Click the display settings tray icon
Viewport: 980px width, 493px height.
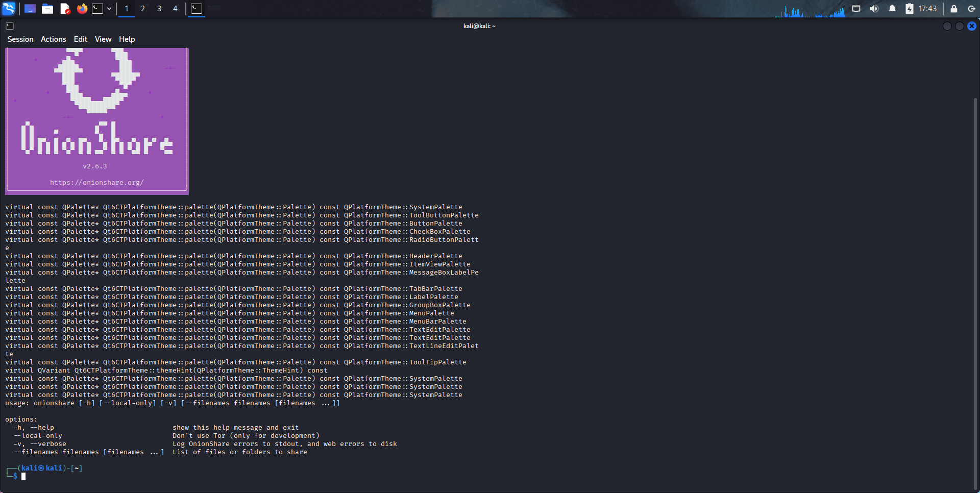856,9
